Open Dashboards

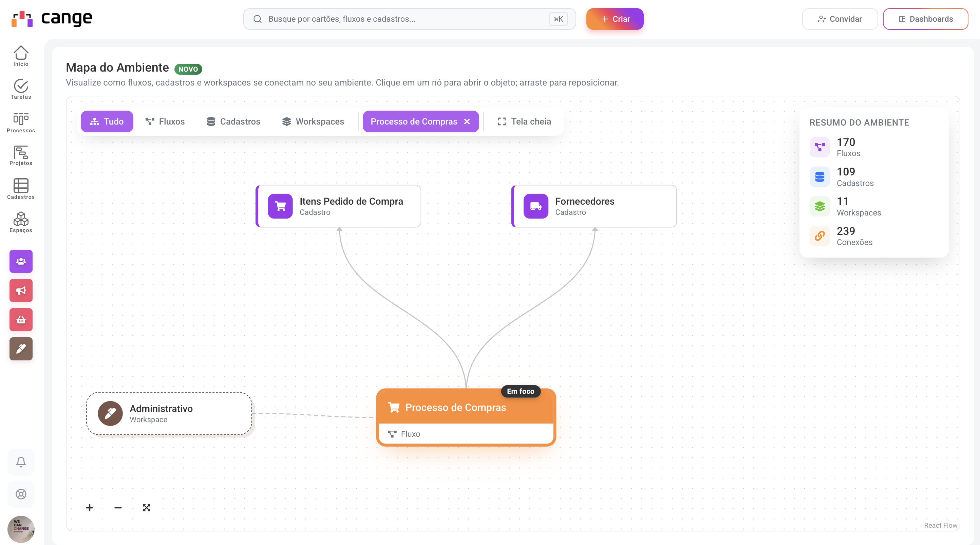click(926, 19)
